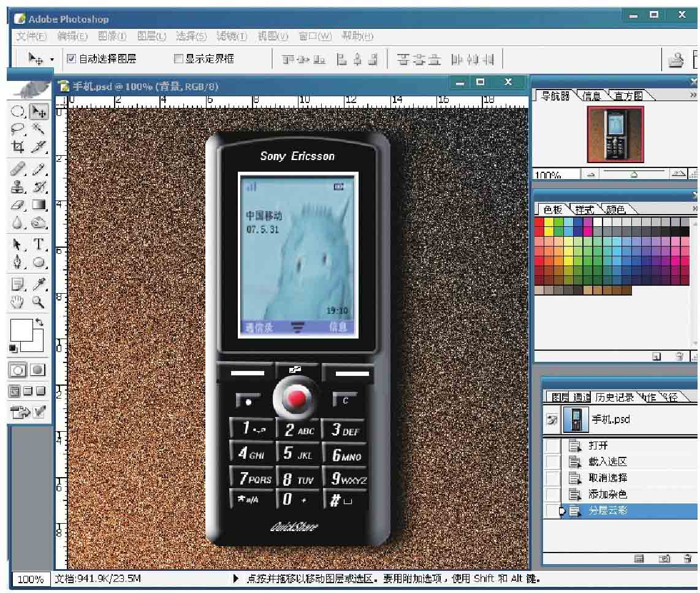Screen dimensions: 700x593
Task: Swap foreground and background colors
Action: point(39,321)
